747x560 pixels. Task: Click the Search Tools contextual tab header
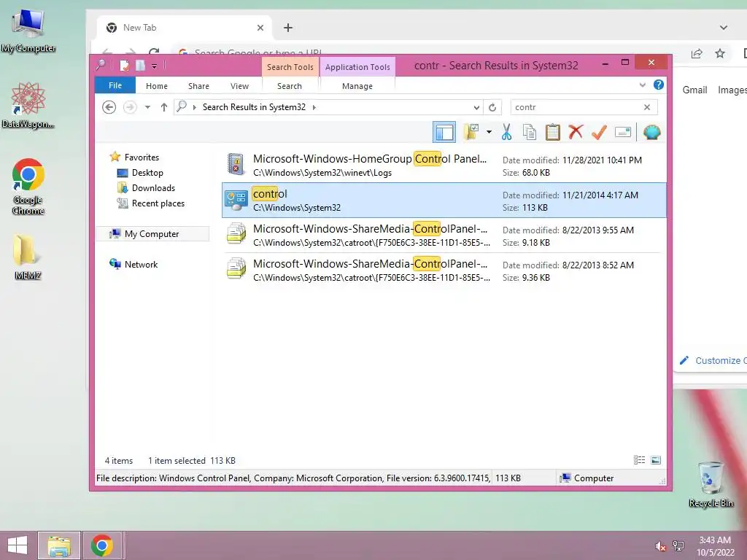290,67
